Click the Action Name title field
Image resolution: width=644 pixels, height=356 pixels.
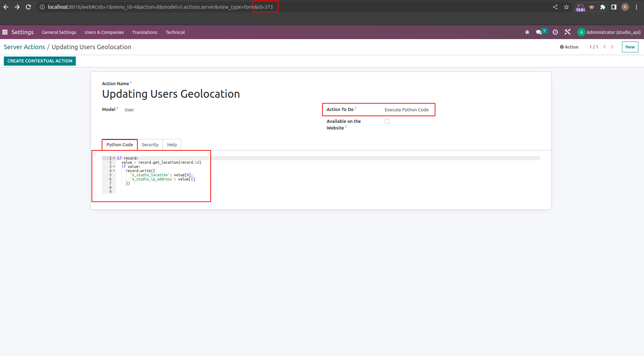pyautogui.click(x=171, y=94)
